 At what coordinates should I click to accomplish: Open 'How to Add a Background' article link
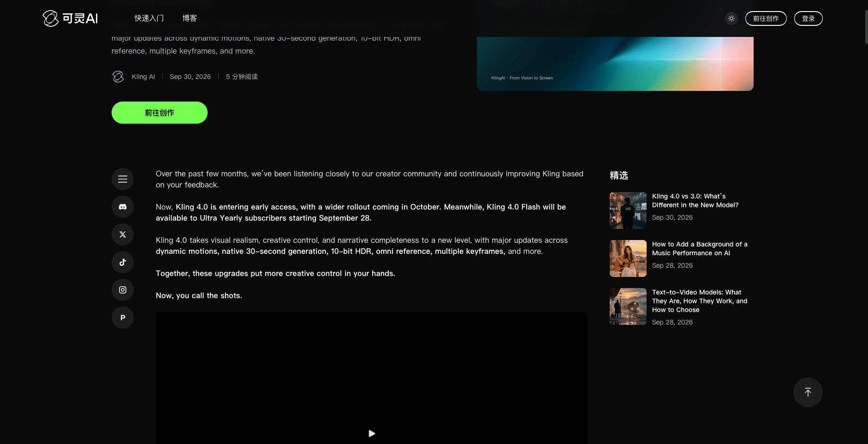[x=700, y=249]
